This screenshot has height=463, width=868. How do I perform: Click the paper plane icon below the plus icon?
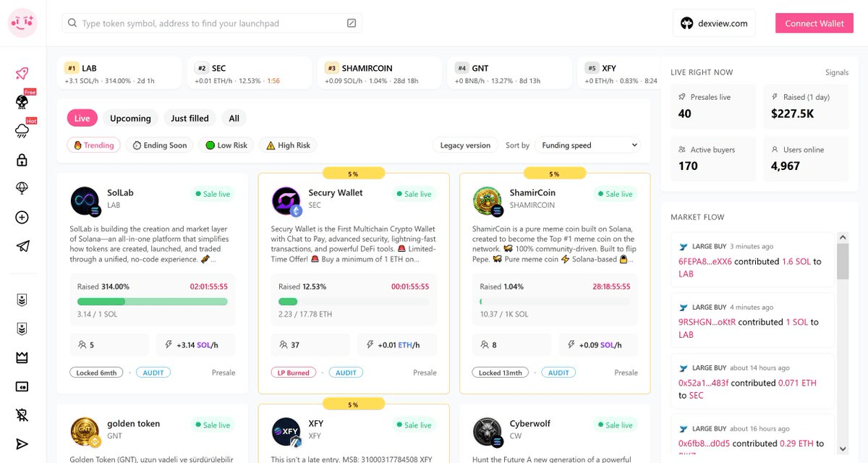[22, 247]
